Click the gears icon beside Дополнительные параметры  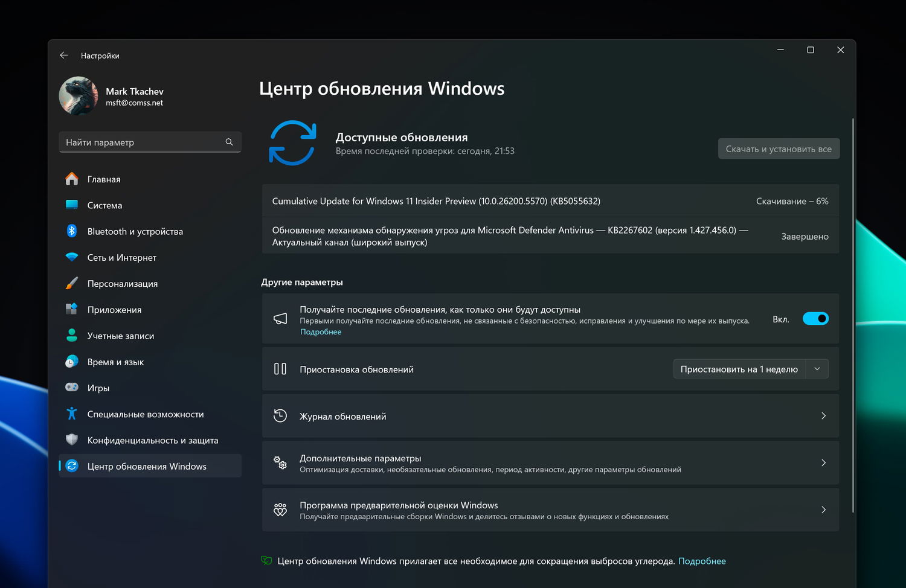click(280, 463)
